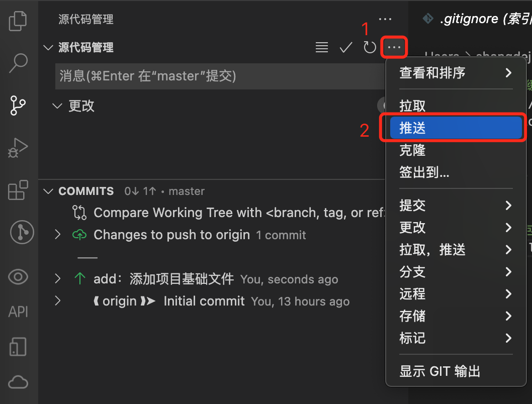Collapse the COMMITS section chevron
This screenshot has height=404, width=532.
pyautogui.click(x=48, y=191)
